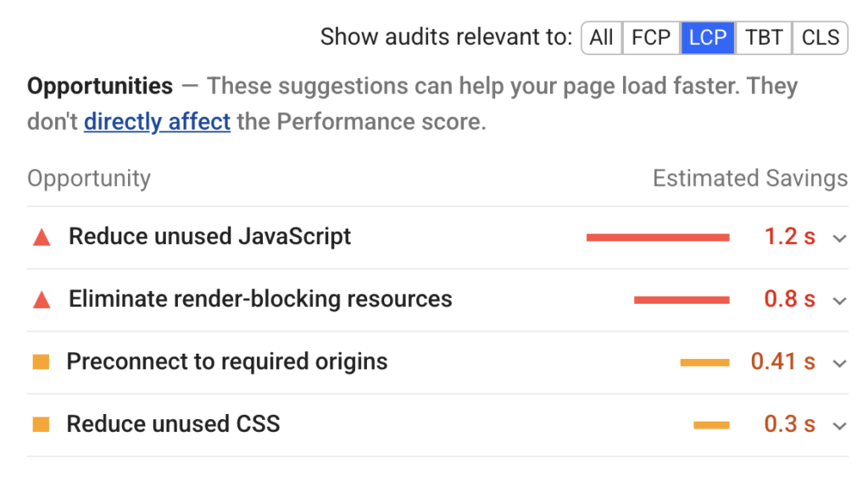The image size is (868, 481).
Task: Click the Reduce unused CSS title
Action: pos(173,424)
